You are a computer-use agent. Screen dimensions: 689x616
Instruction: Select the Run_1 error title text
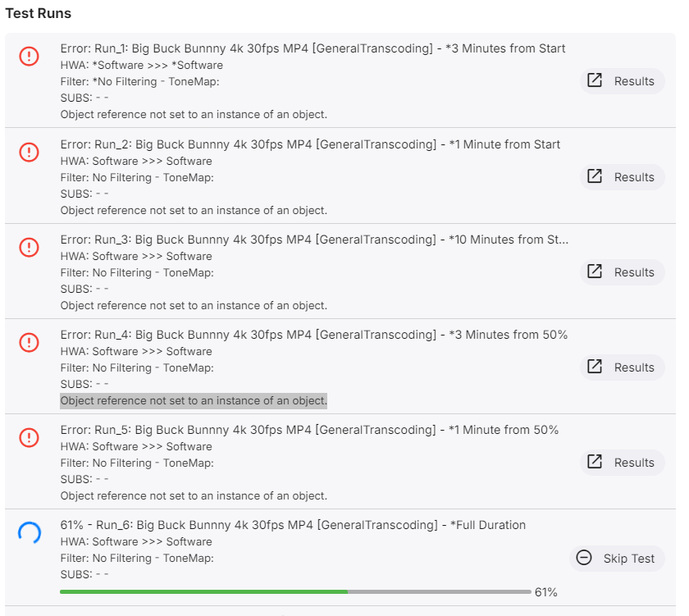pyautogui.click(x=313, y=48)
